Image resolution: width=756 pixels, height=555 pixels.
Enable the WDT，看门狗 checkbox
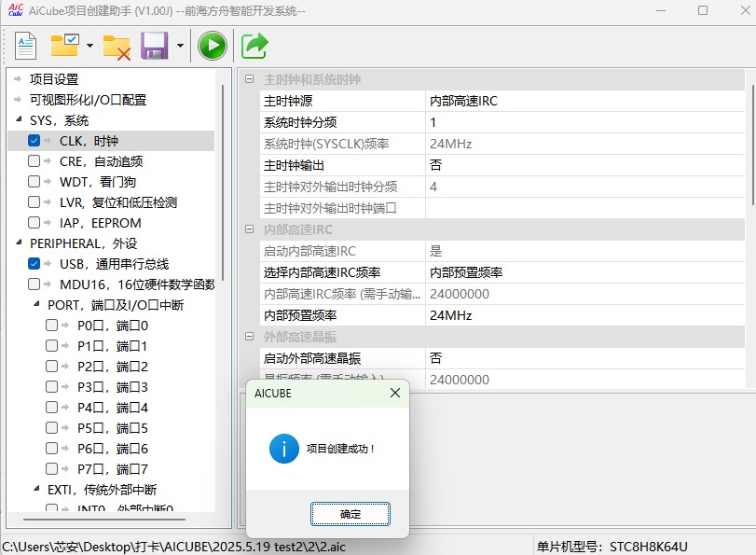(x=34, y=182)
